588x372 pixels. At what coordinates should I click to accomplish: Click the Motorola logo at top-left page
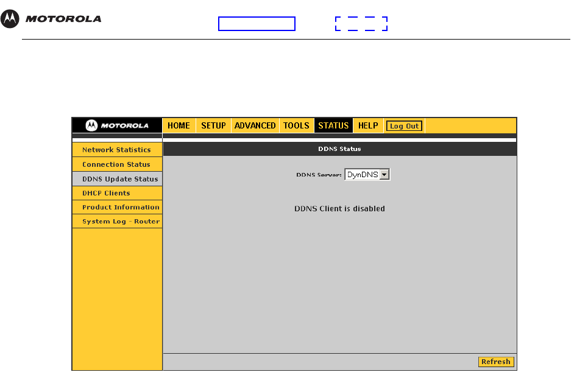51,19
